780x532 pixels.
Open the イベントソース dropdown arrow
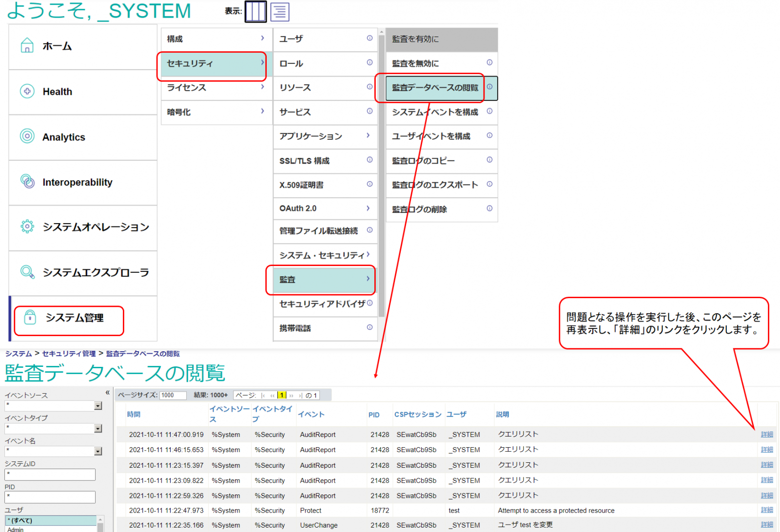pyautogui.click(x=98, y=406)
